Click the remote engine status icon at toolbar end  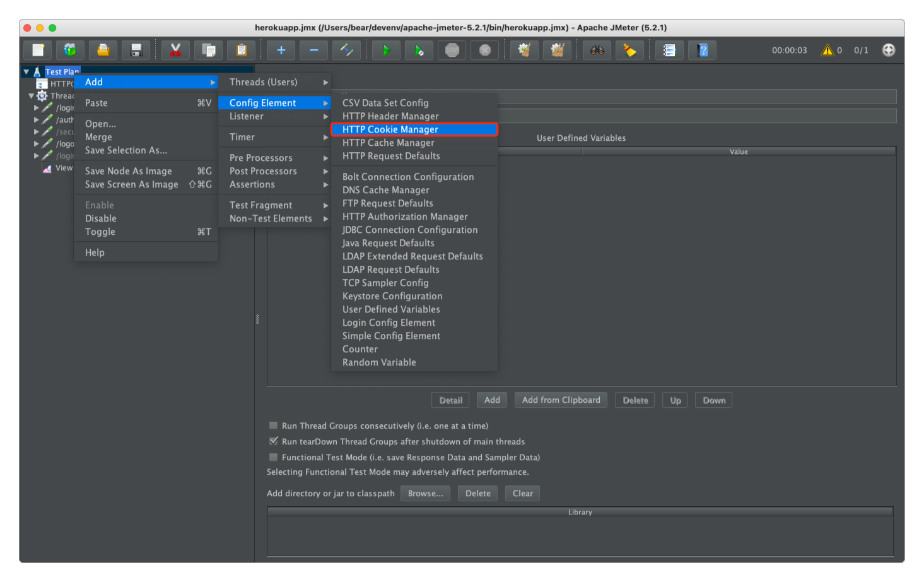[888, 50]
